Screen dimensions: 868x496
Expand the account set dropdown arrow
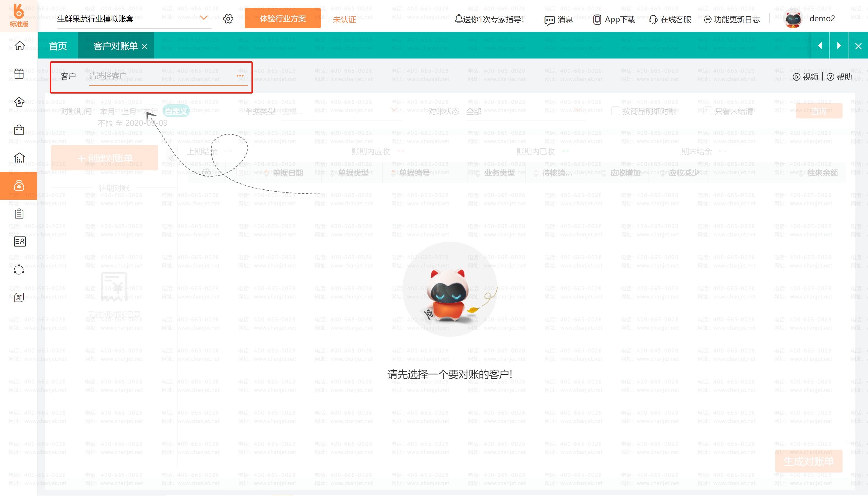pos(204,18)
